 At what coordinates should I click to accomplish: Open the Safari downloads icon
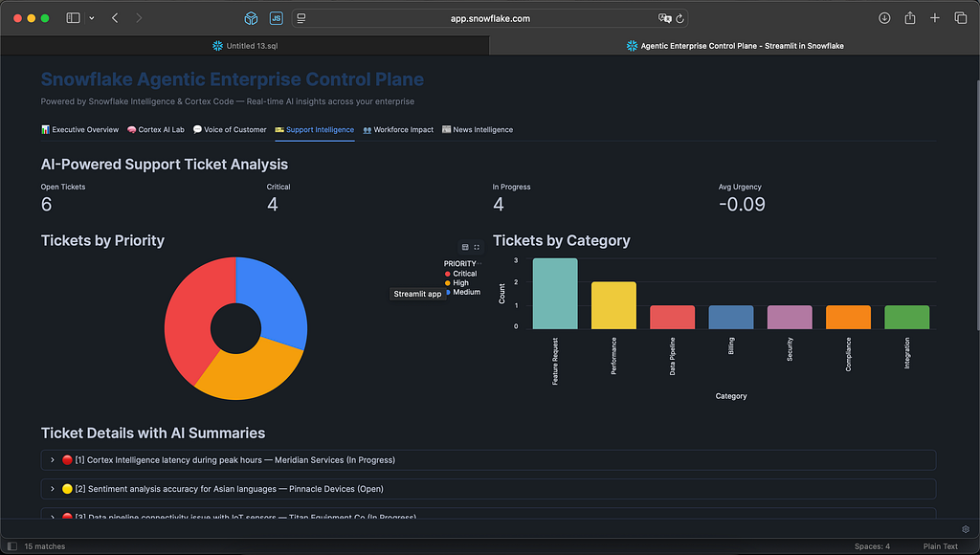tap(883, 18)
